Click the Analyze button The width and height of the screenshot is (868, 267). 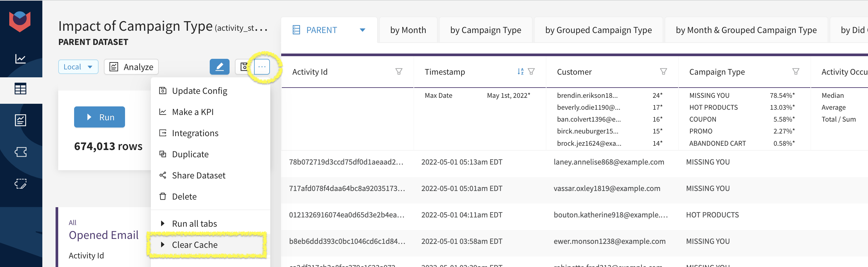[x=131, y=67]
